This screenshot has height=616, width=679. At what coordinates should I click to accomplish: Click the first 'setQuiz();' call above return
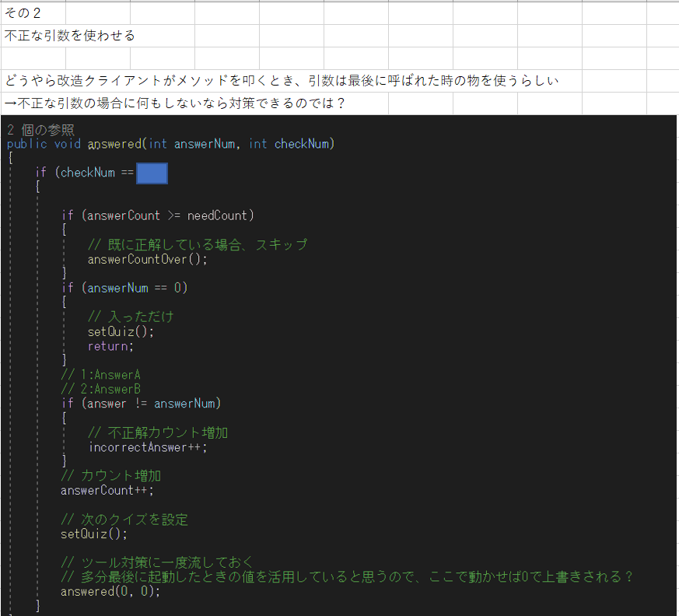[x=121, y=331]
